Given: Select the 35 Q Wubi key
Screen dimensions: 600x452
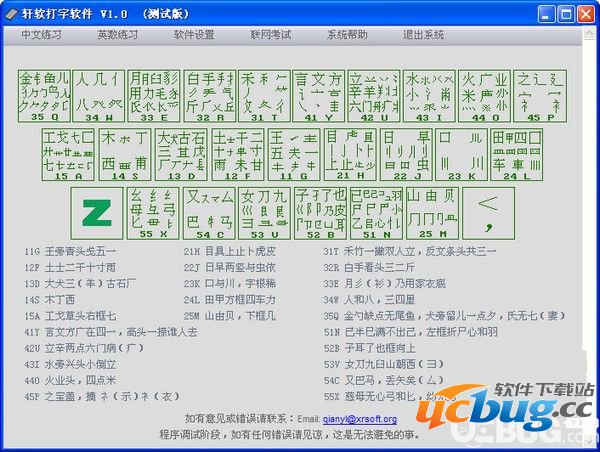Looking at the screenshot, I should tap(43, 96).
